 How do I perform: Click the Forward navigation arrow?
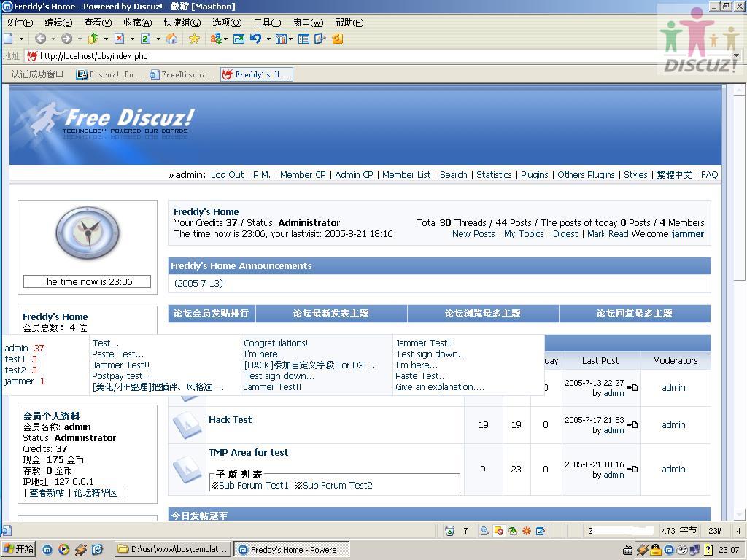66,39
